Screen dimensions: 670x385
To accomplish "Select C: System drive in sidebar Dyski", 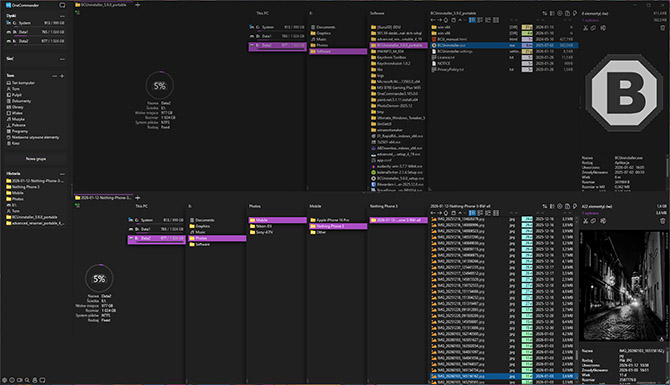I will point(35,23).
